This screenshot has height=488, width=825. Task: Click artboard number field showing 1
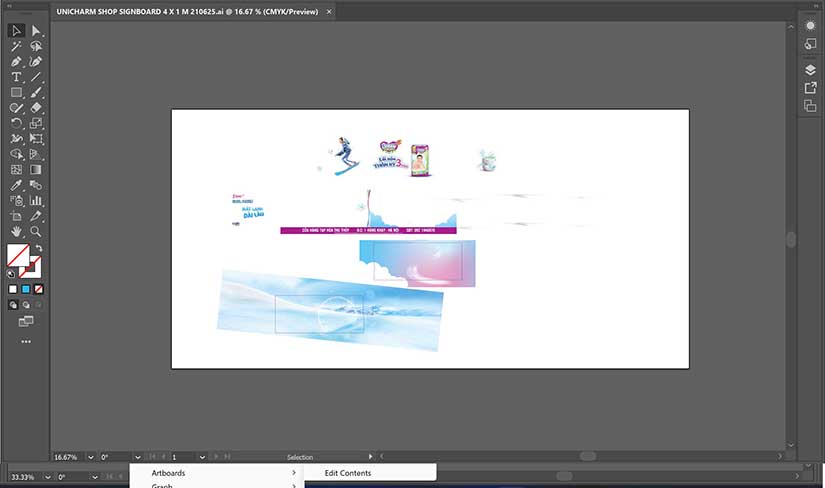tap(183, 457)
